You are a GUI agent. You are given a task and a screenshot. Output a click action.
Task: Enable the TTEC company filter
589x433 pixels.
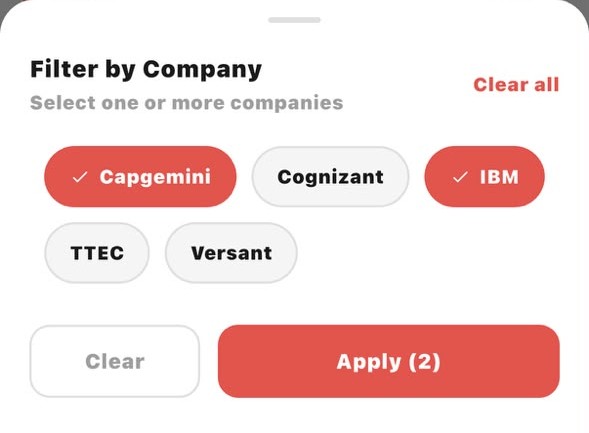coord(97,253)
